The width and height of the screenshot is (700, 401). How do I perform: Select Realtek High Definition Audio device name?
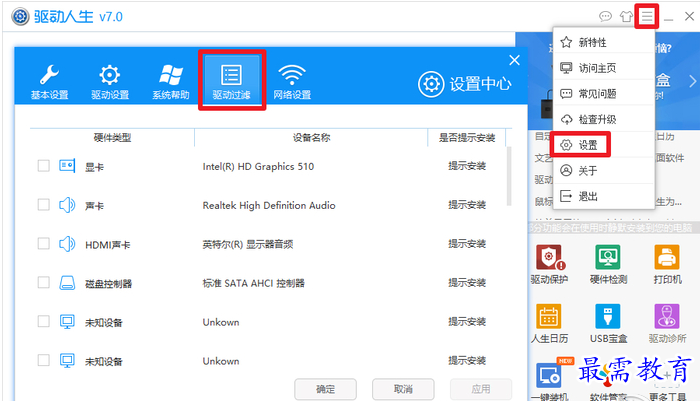point(269,205)
